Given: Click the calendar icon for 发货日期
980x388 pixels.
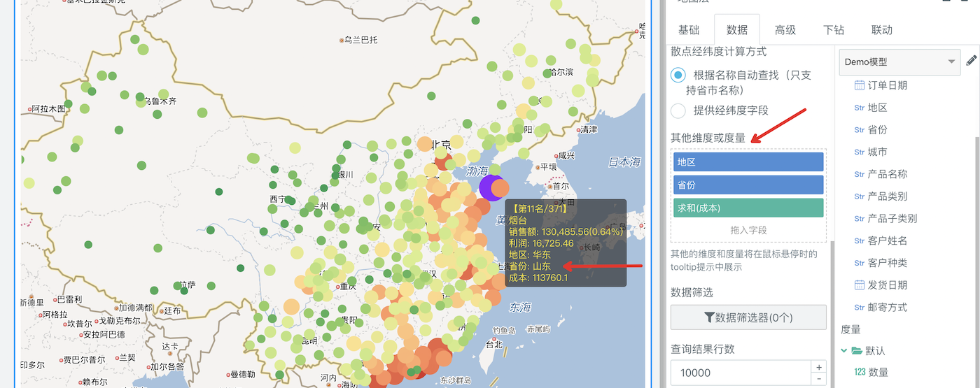Looking at the screenshot, I should point(860,285).
